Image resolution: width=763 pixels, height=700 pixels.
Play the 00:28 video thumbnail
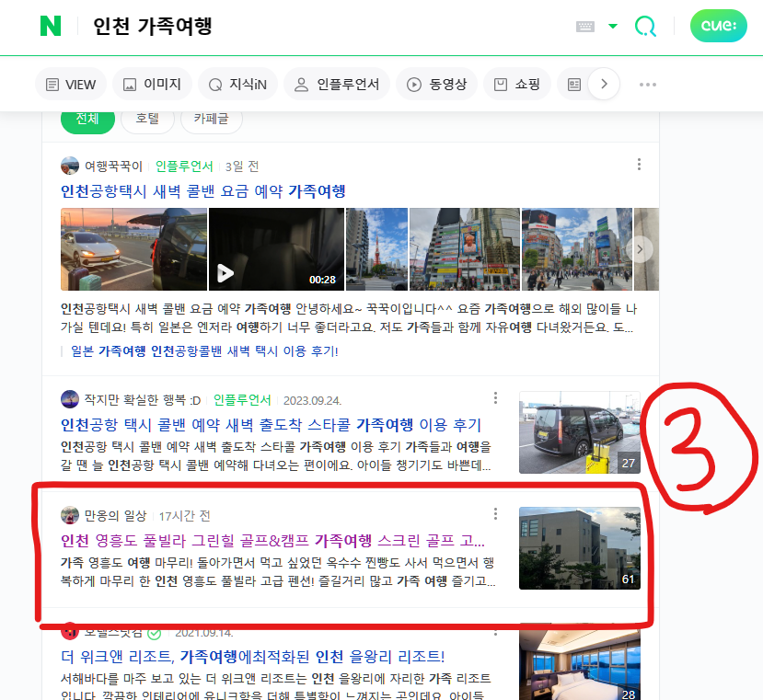pyautogui.click(x=276, y=249)
